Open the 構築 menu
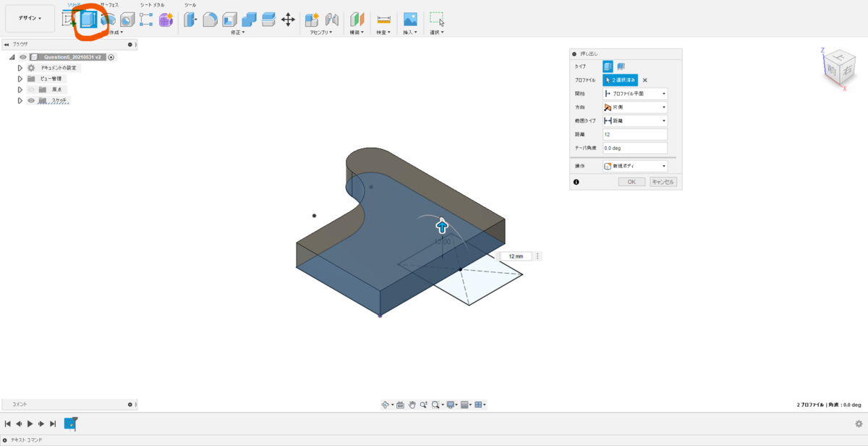The height and width of the screenshot is (446, 868). pos(357,32)
